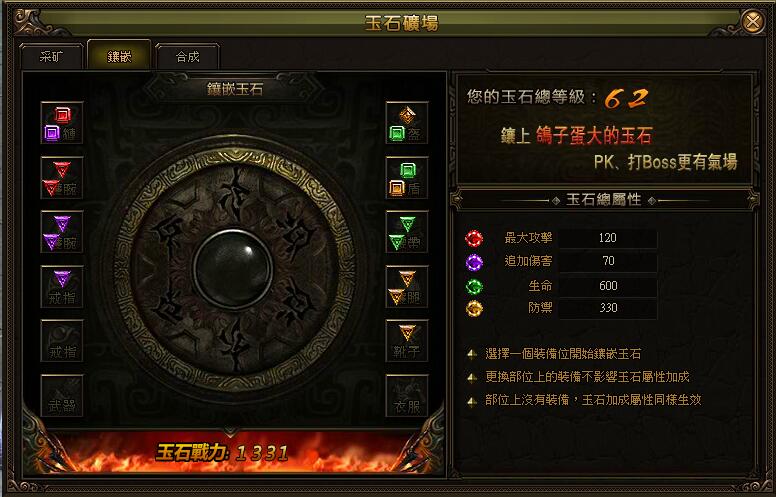This screenshot has width=776, height=497.
Task: Click the green gem icon beside 生命
Action: pos(474,286)
